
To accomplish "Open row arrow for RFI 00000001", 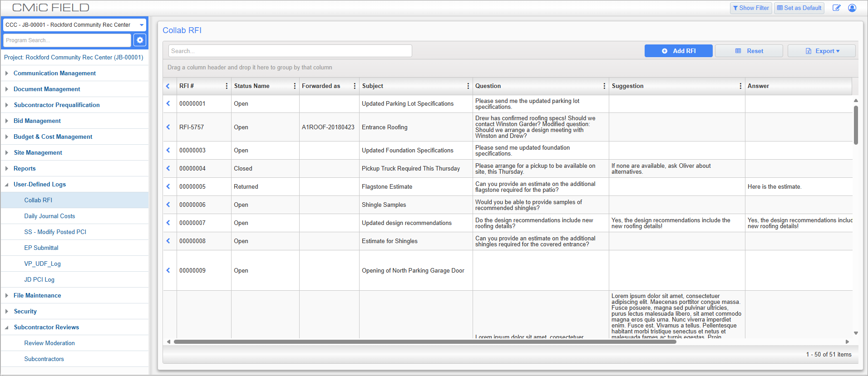I will point(168,103).
